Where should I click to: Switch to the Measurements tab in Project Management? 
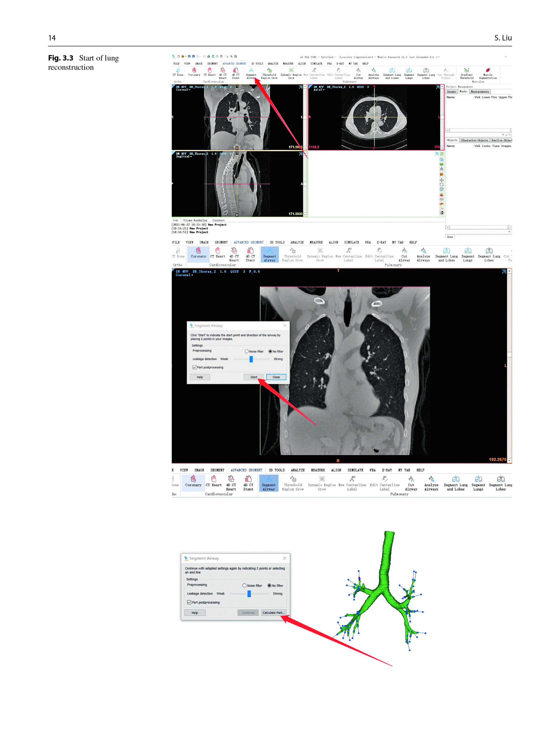(x=480, y=91)
